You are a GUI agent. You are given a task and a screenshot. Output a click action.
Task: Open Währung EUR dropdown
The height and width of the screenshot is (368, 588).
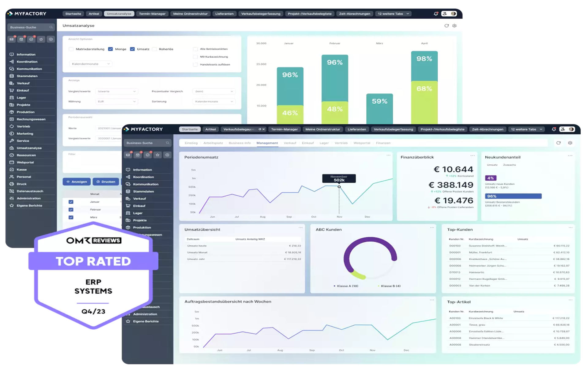coord(117,102)
